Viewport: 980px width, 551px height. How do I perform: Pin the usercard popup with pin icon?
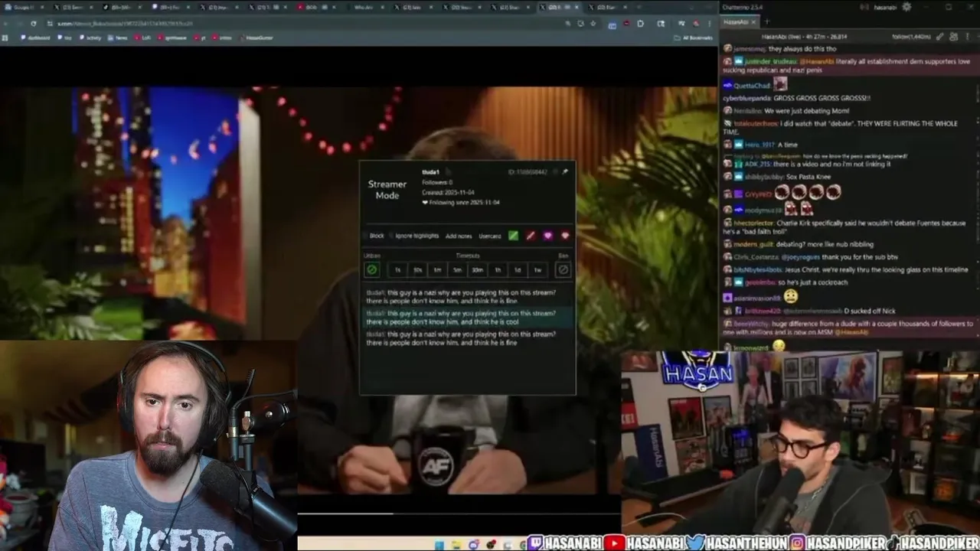click(565, 171)
